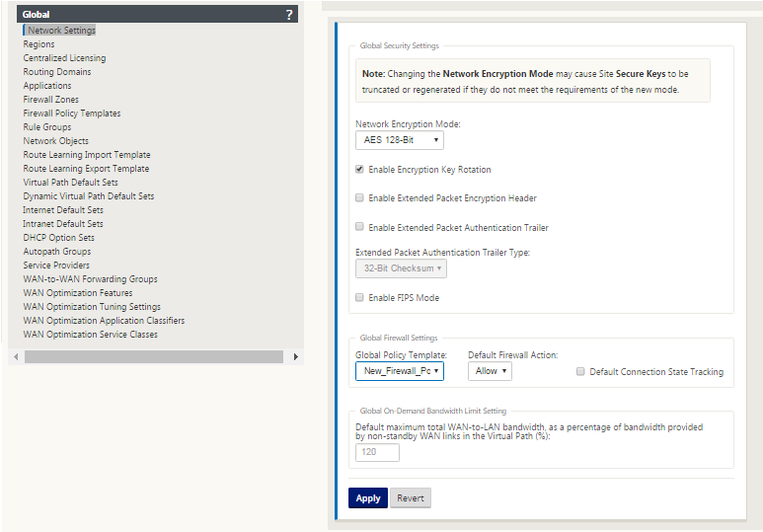Open Network Objects
This screenshot has width=763, height=532.
point(56,141)
